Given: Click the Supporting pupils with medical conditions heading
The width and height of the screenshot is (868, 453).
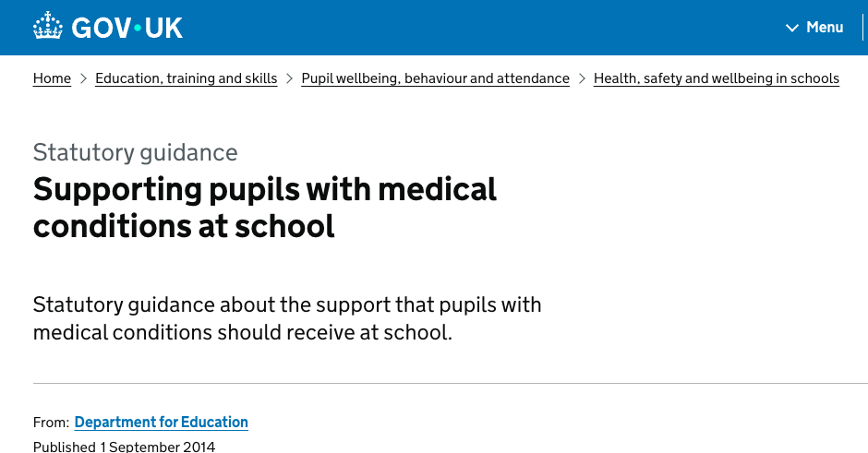Looking at the screenshot, I should [x=265, y=207].
